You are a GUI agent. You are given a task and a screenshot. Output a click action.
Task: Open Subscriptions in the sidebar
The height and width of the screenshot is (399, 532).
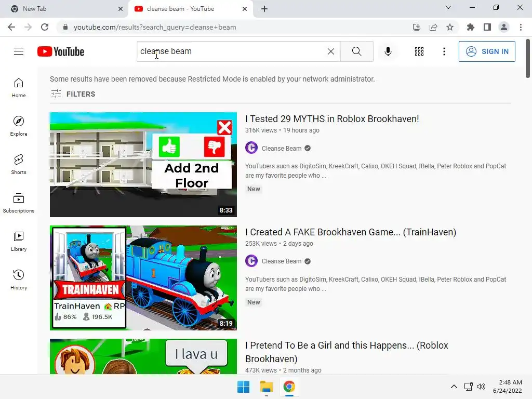click(19, 203)
